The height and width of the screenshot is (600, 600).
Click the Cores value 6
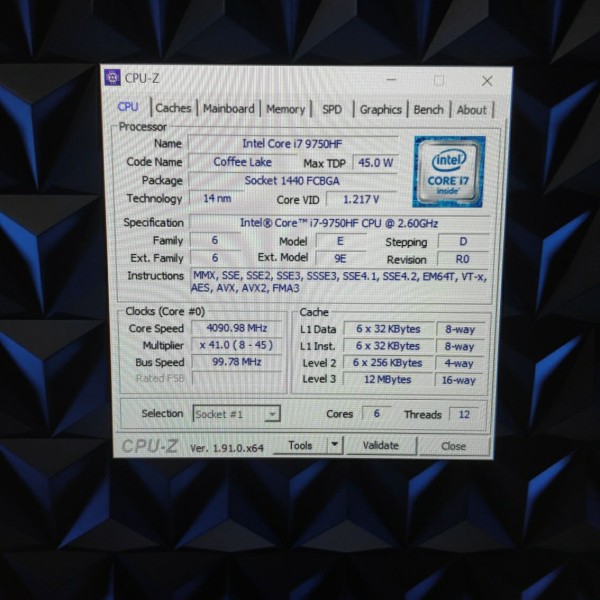click(377, 414)
